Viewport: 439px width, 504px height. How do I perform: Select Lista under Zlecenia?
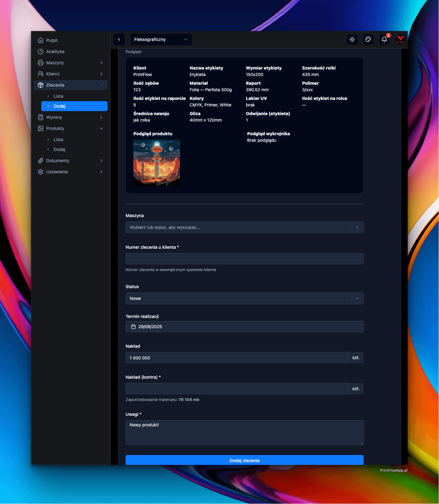coord(58,96)
